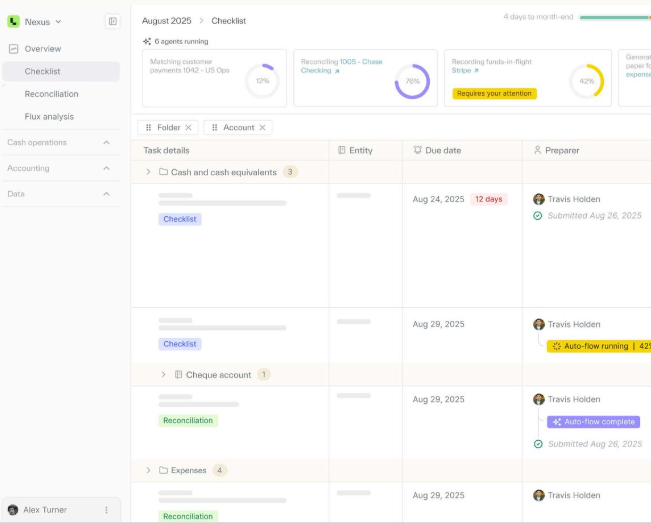
Task: Click the 76% reconciling progress ring
Action: (412, 81)
